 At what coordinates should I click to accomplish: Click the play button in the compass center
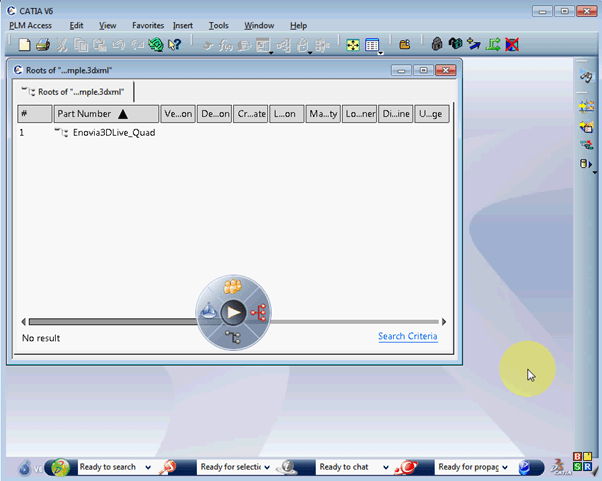(233, 312)
